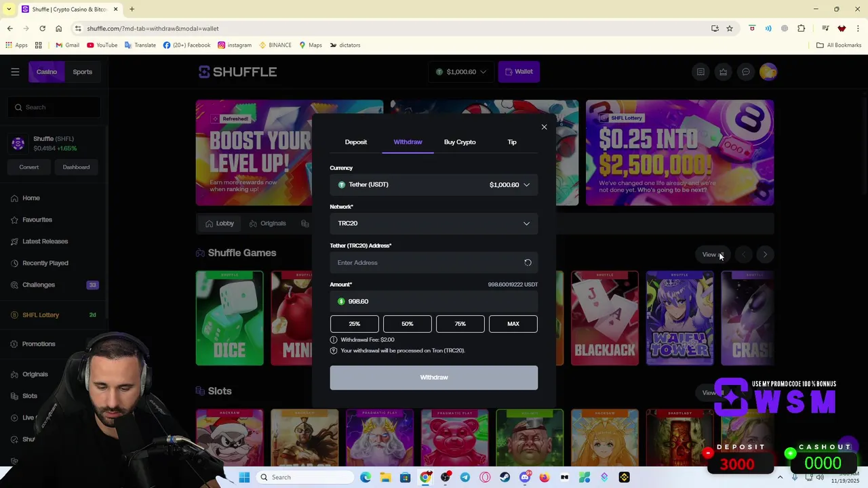Expand the $1,000.60 balance dropdown
868x488 pixels.
tap(461, 72)
